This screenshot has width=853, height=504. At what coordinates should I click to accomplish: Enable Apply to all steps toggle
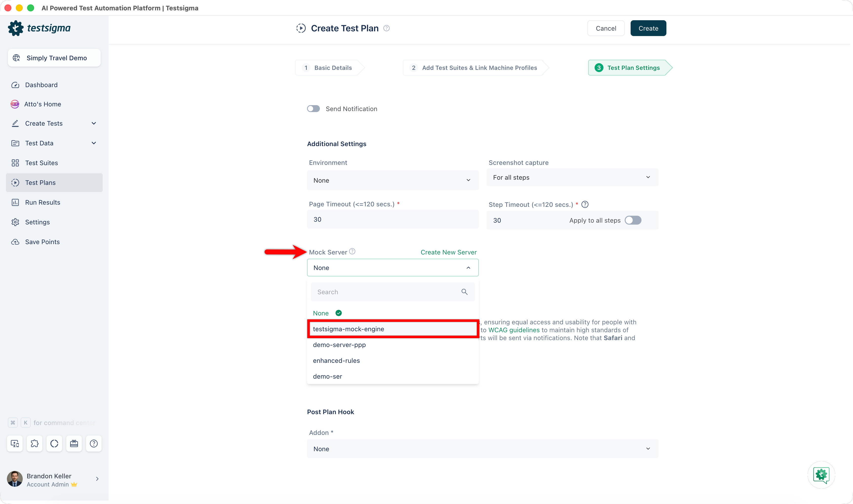coord(633,220)
